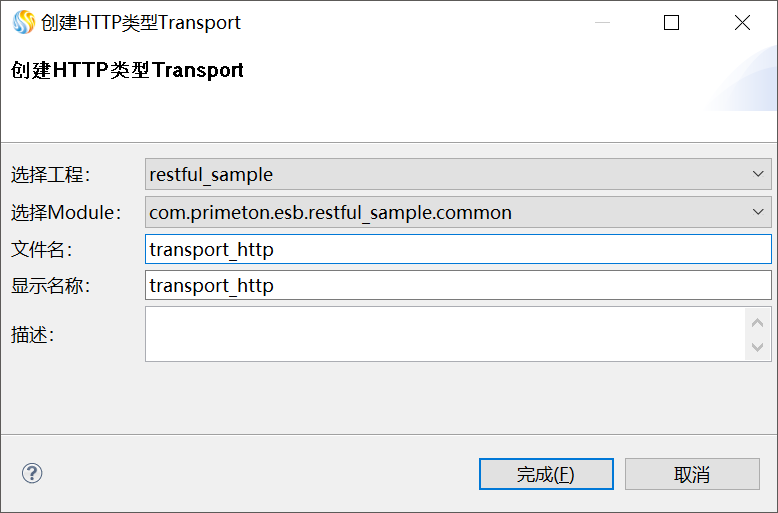Open help with the question mark icon
This screenshot has height=513, width=778.
coord(32,473)
